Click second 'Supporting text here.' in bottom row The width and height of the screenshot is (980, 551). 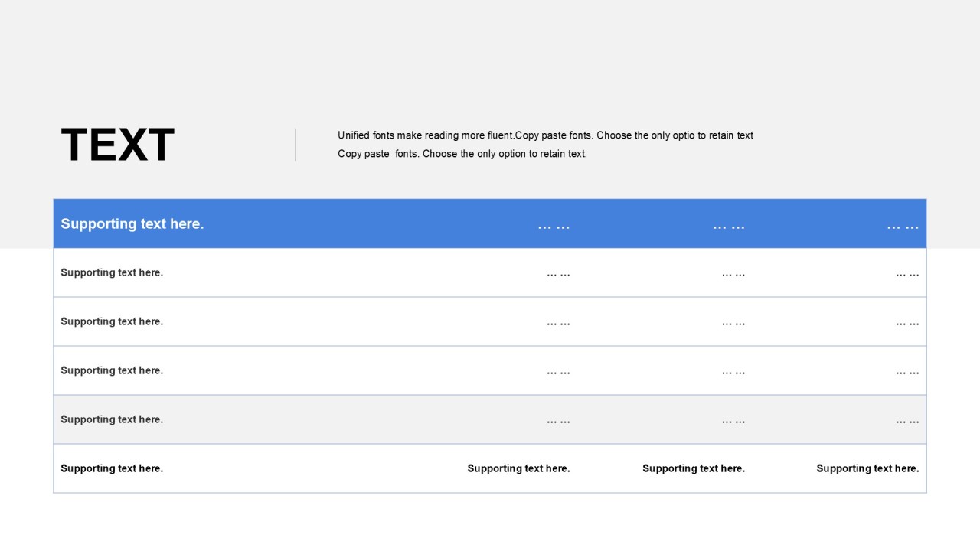click(x=518, y=468)
